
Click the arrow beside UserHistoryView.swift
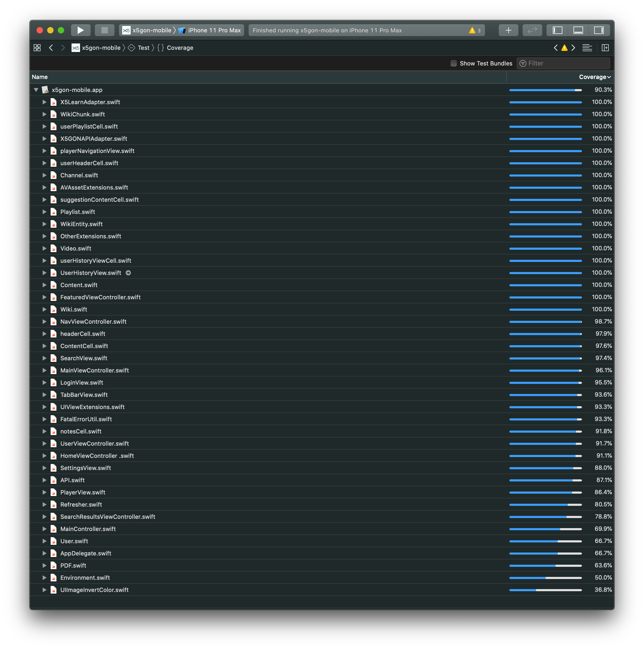(x=128, y=273)
